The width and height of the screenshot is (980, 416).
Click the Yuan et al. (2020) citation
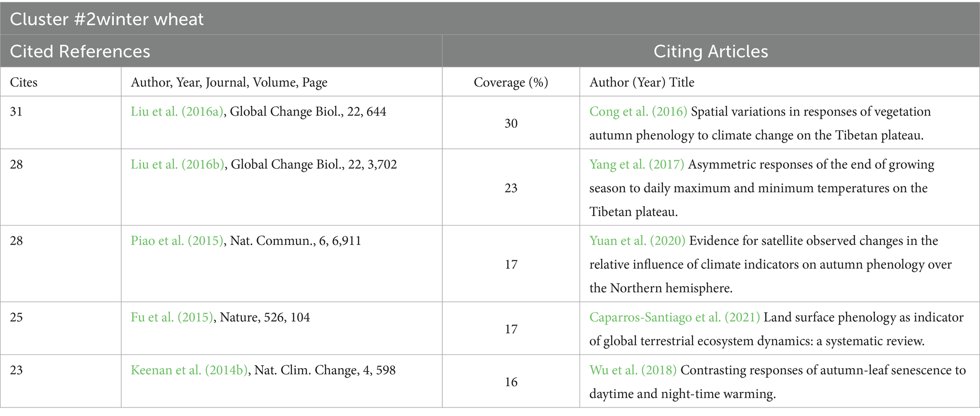pyautogui.click(x=637, y=241)
